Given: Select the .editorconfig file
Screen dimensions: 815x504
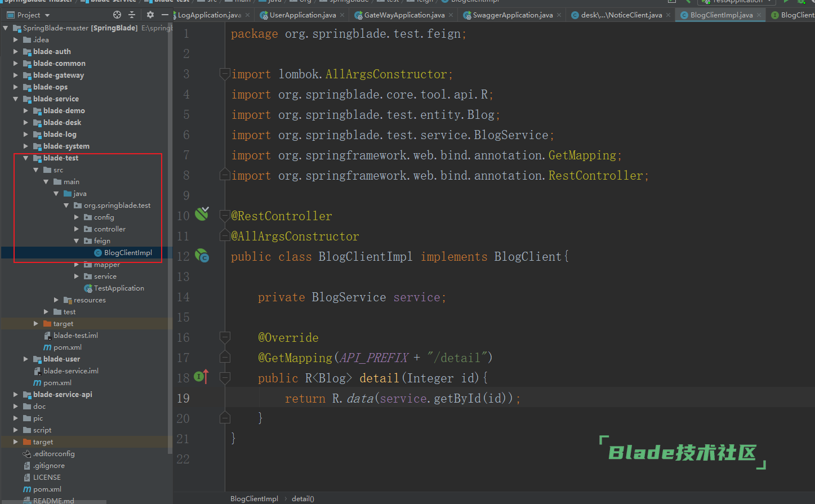Looking at the screenshot, I should coord(54,454).
